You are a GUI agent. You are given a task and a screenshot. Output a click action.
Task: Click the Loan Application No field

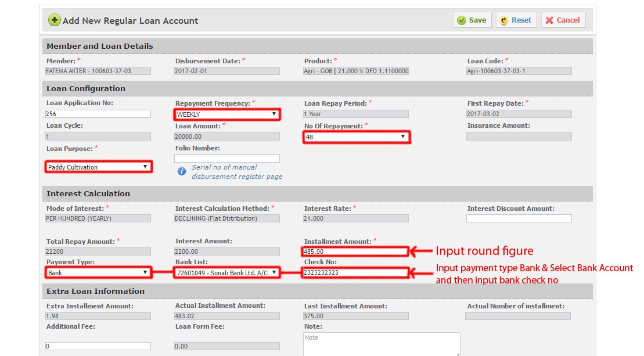tap(98, 114)
